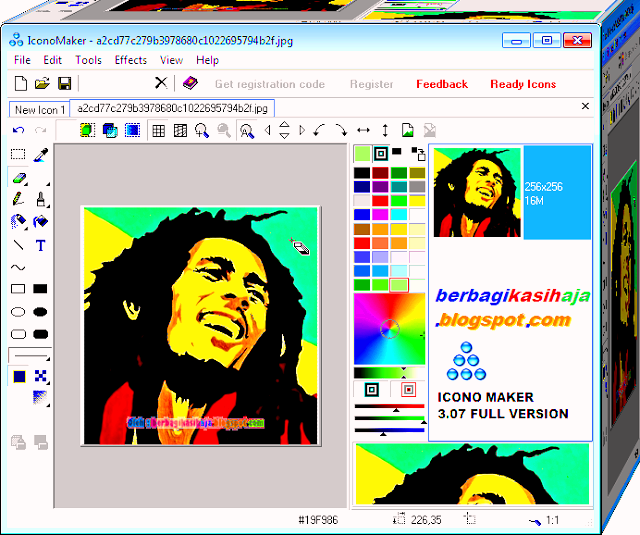Expand brush tool options arrow

48,206
